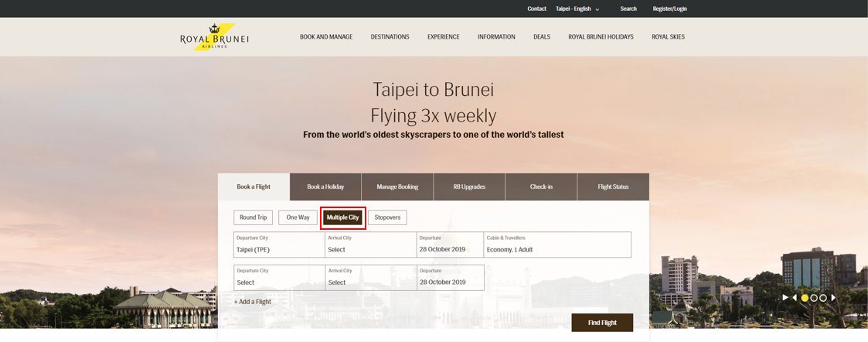
Task: Open the Cabin & Travellers selector
Action: pyautogui.click(x=557, y=245)
